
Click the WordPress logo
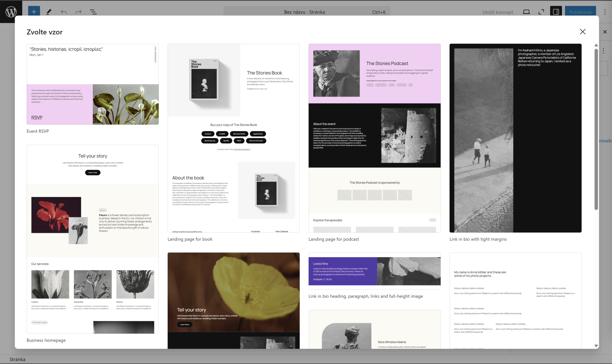(11, 12)
